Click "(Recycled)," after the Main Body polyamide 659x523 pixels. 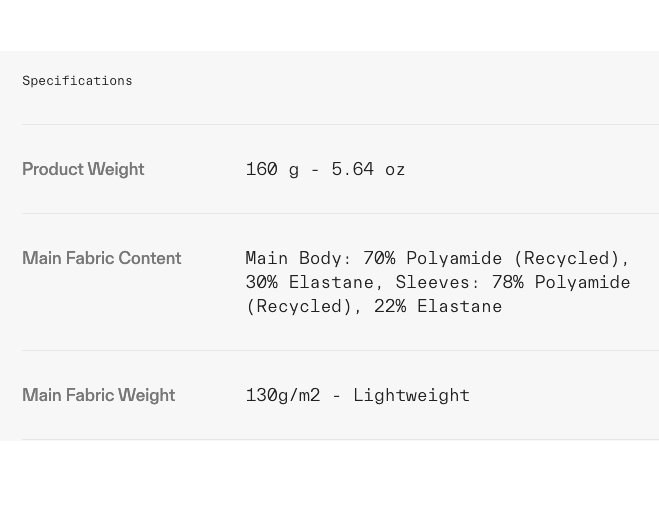tap(572, 258)
